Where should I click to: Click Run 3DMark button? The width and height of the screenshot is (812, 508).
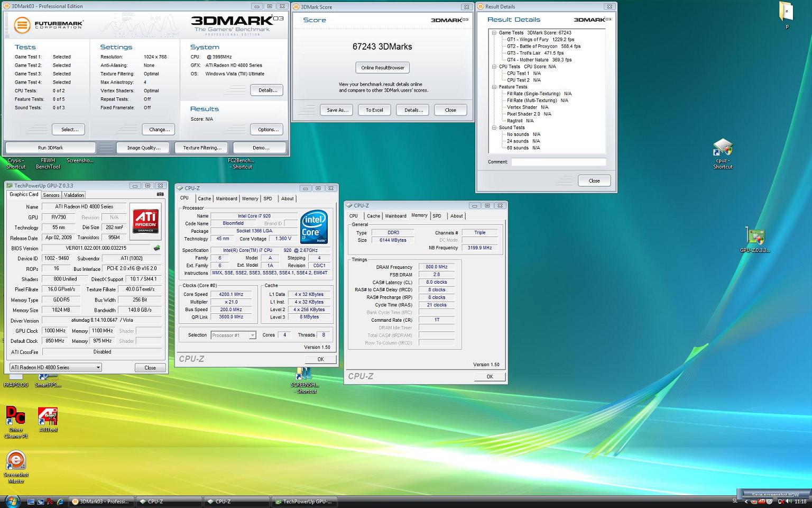[51, 148]
